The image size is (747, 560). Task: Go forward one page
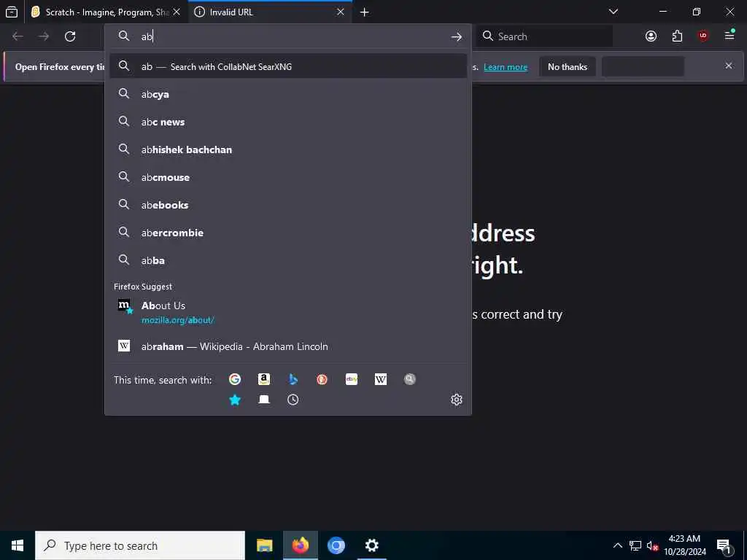[x=43, y=36]
